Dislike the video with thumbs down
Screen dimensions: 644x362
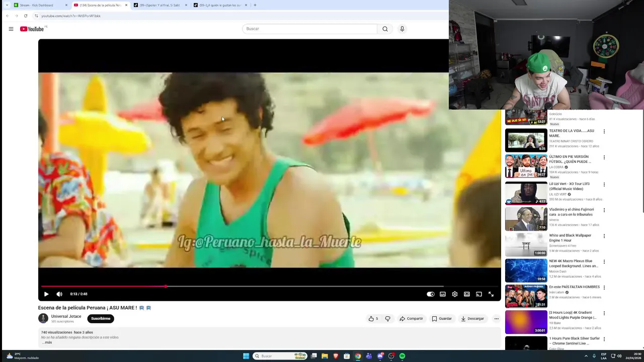tap(387, 318)
